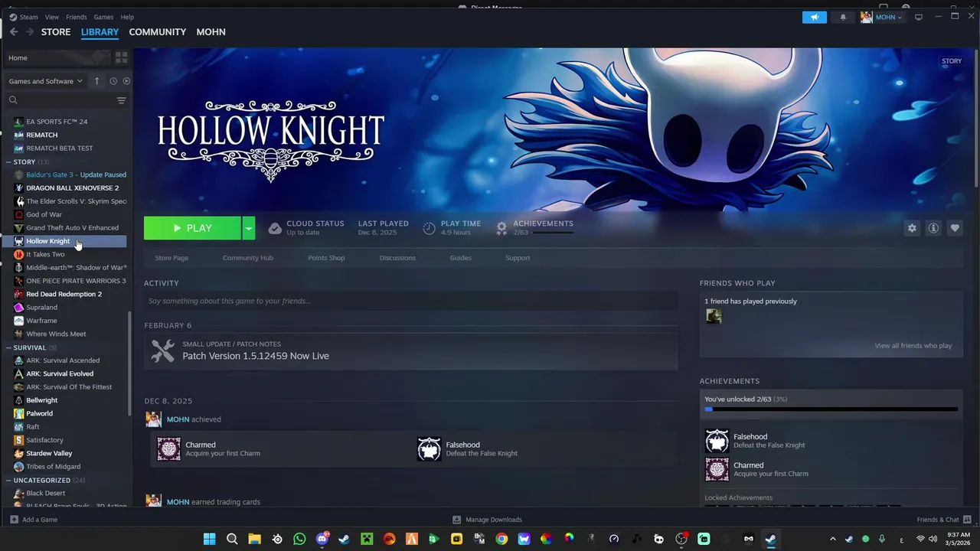Show hidden system tray icons
The height and width of the screenshot is (551, 980).
coord(833,539)
